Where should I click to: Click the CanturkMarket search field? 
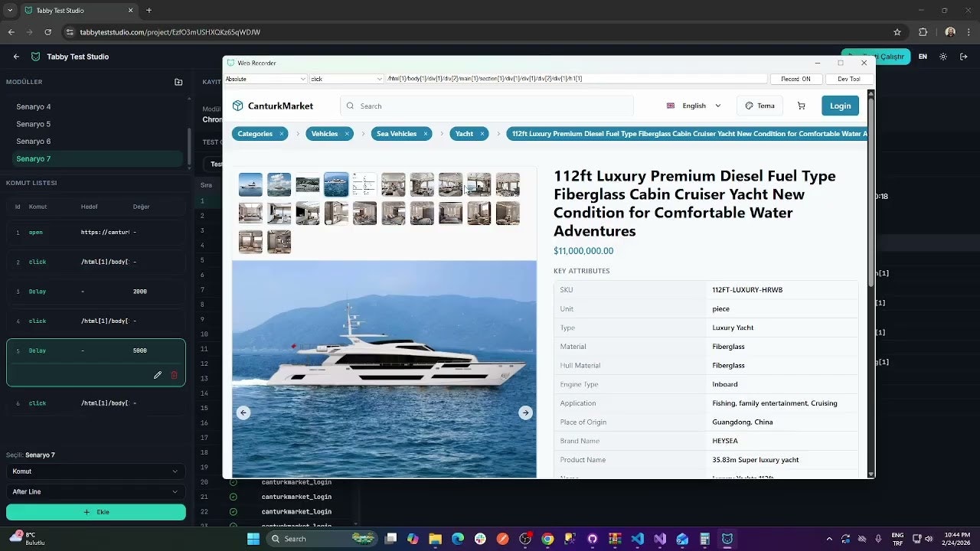487,106
